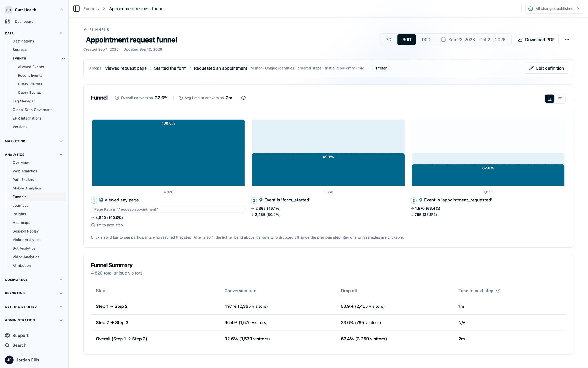Open the three-dot more options menu
This screenshot has height=368, width=588.
(x=567, y=40)
